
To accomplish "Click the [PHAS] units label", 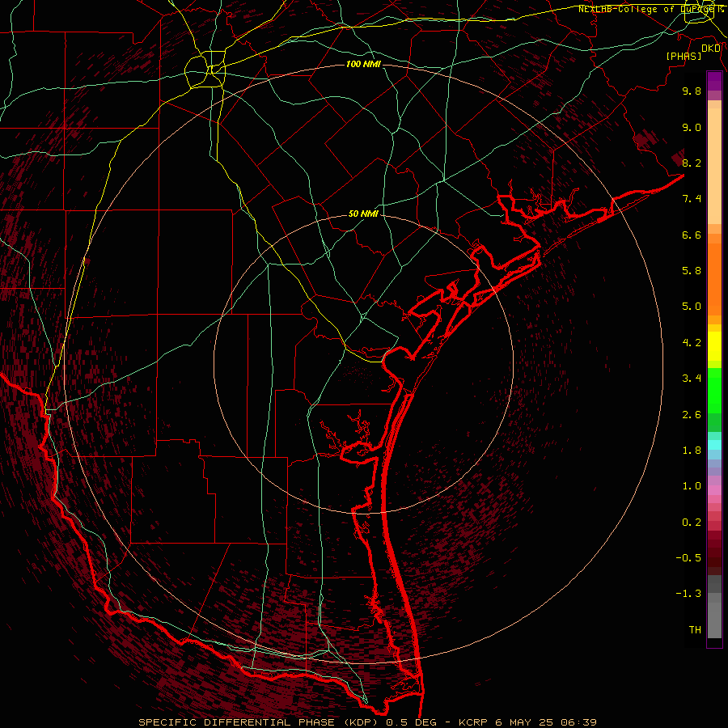I will point(684,56).
